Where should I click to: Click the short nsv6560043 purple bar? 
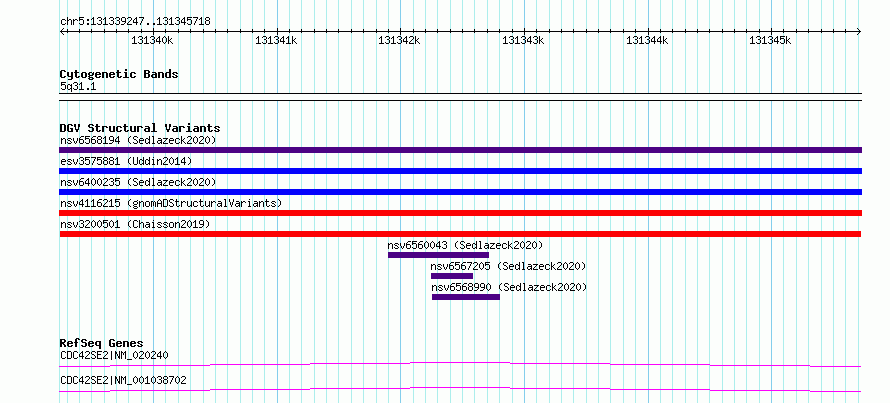point(438,255)
